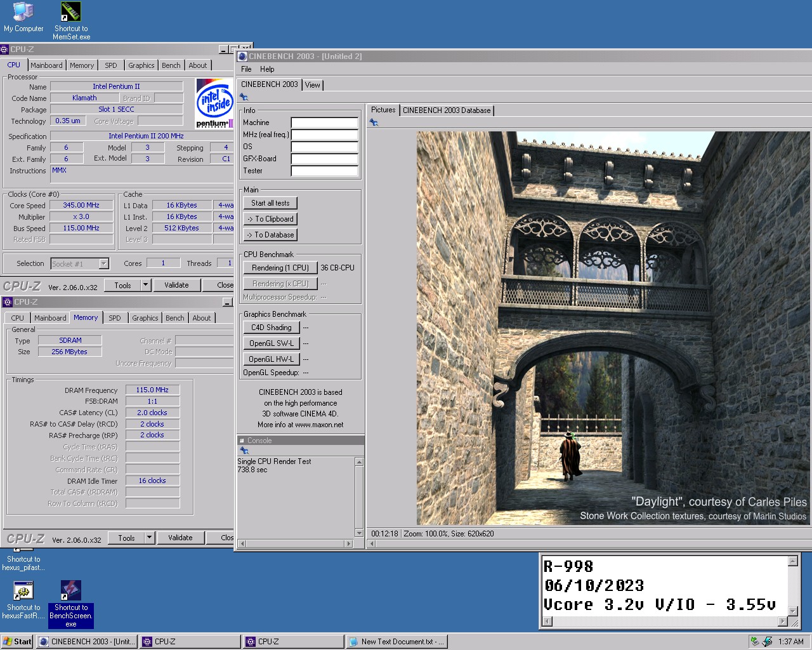Click Validate button in upper CPU-Z

[x=176, y=285]
